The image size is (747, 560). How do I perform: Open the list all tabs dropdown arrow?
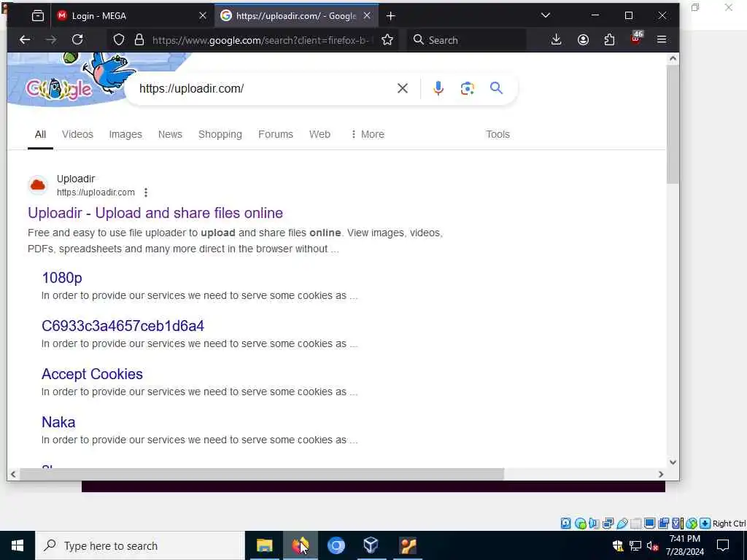click(546, 15)
